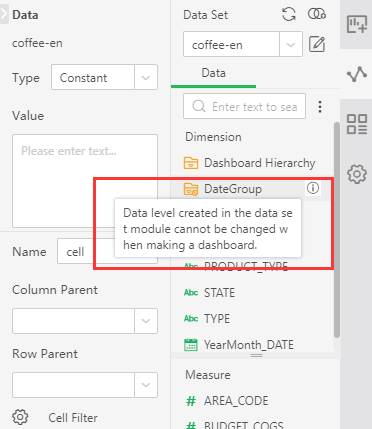
Task: Click the dimension list vertical scrollbar
Action: click(337, 230)
